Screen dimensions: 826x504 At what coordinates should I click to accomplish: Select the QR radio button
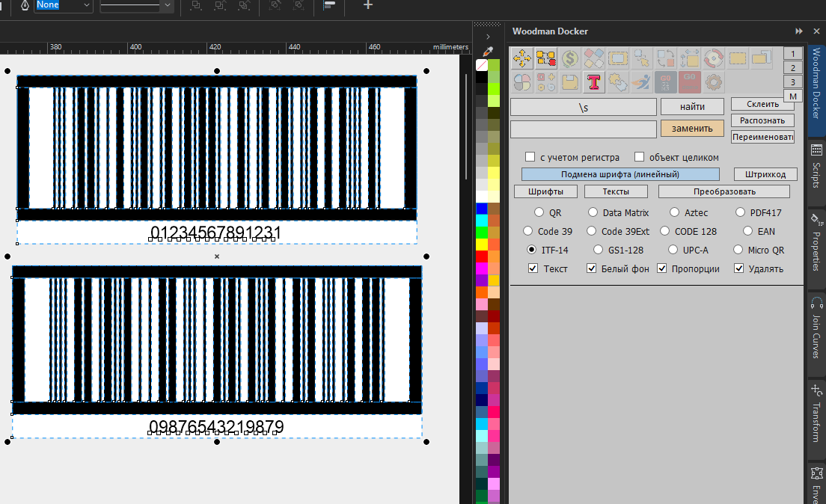coord(539,212)
